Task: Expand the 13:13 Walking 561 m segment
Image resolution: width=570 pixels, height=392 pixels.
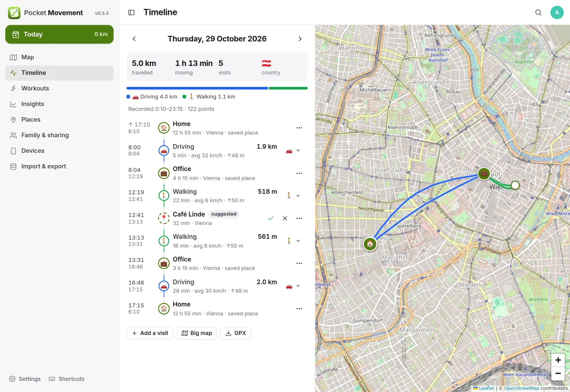Action: (298, 241)
